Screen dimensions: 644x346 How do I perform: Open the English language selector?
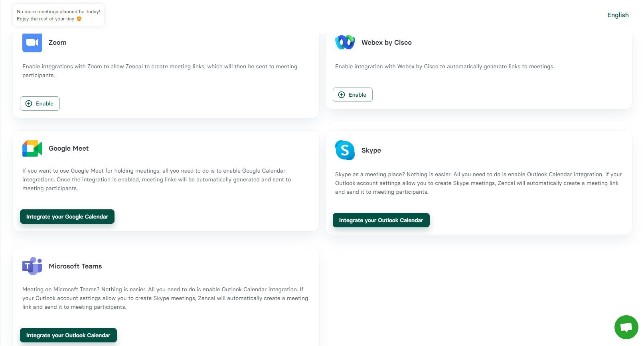[618, 15]
